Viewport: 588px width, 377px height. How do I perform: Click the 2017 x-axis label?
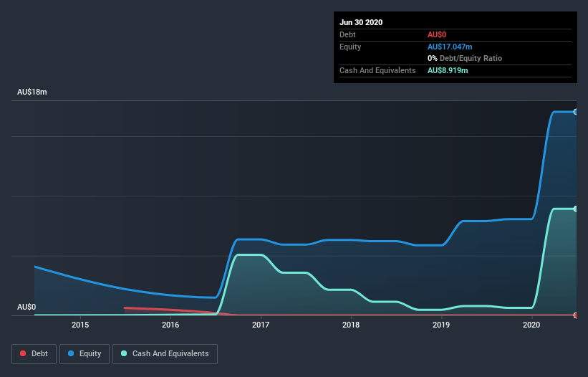261,325
